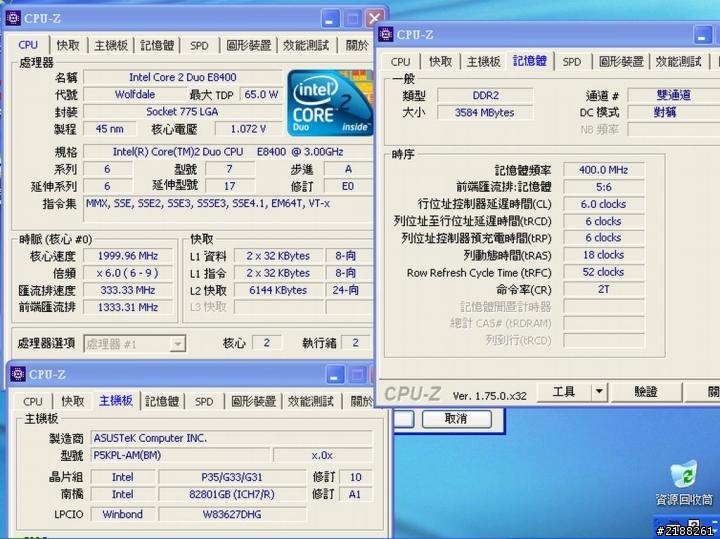Click the motherboard 型號 value P5KPL-AM(BM)
The height and width of the screenshot is (539, 720).
pyautogui.click(x=180, y=455)
